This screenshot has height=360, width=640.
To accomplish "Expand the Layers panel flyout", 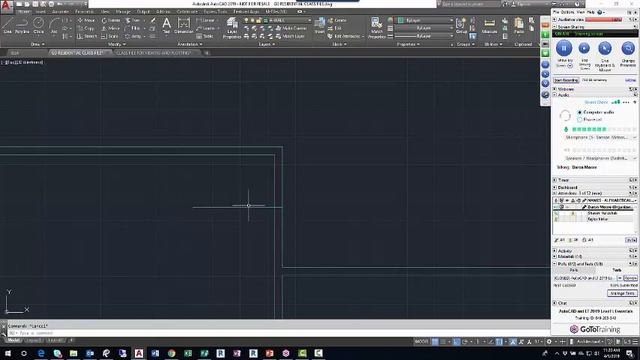I will click(266, 44).
